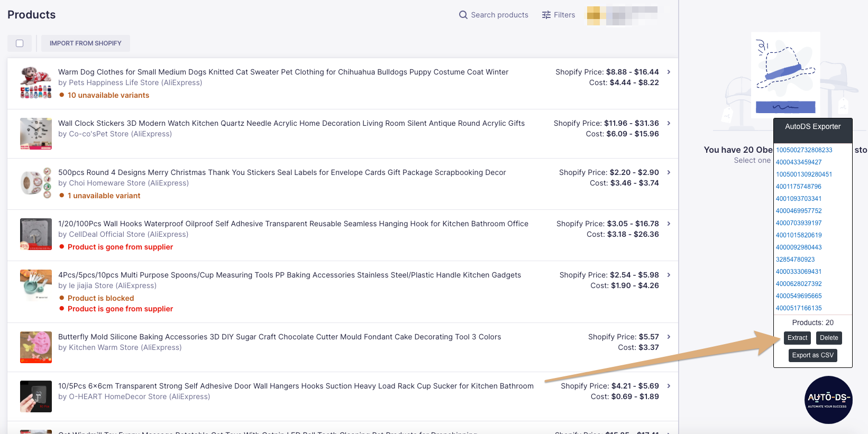Click the search magnifier icon
The image size is (868, 434).
[463, 15]
